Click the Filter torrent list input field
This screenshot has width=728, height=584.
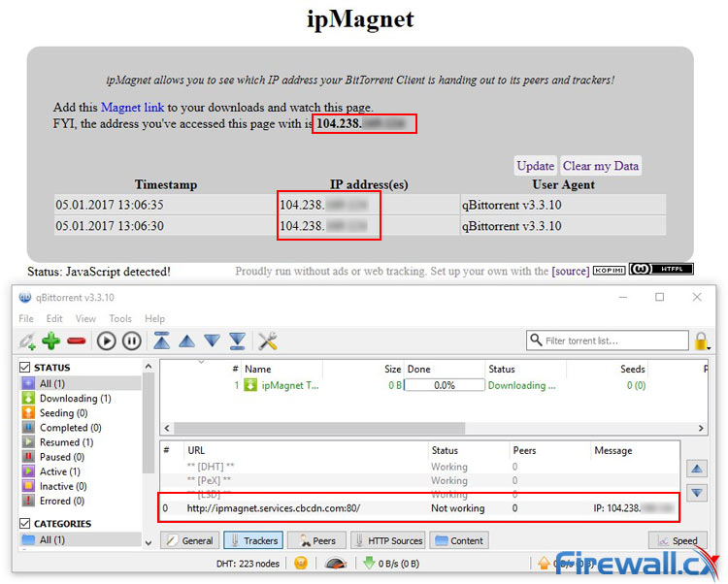(x=608, y=341)
